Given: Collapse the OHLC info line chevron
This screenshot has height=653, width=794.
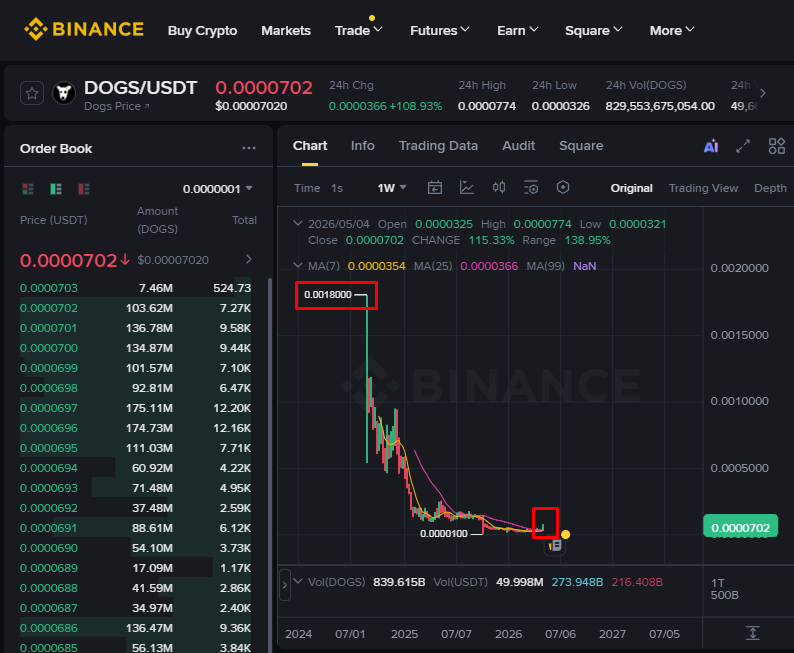Looking at the screenshot, I should 298,223.
